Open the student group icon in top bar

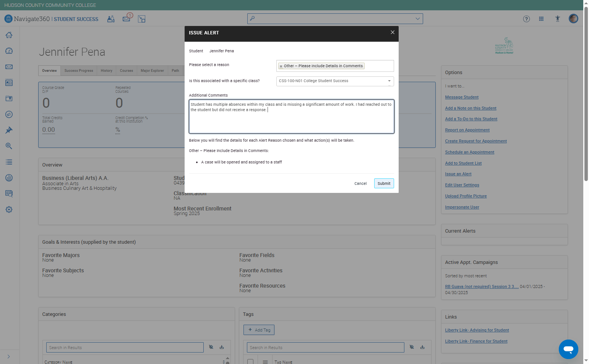[x=111, y=19]
